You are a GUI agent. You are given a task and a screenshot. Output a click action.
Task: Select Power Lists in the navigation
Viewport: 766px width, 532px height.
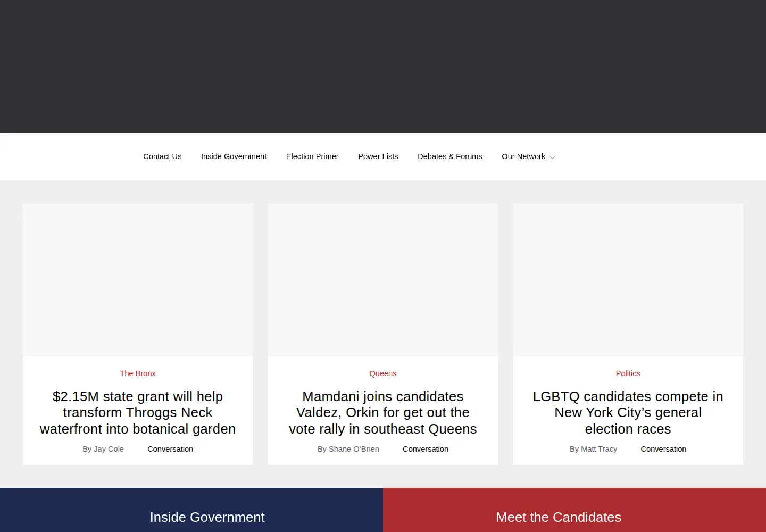click(378, 156)
